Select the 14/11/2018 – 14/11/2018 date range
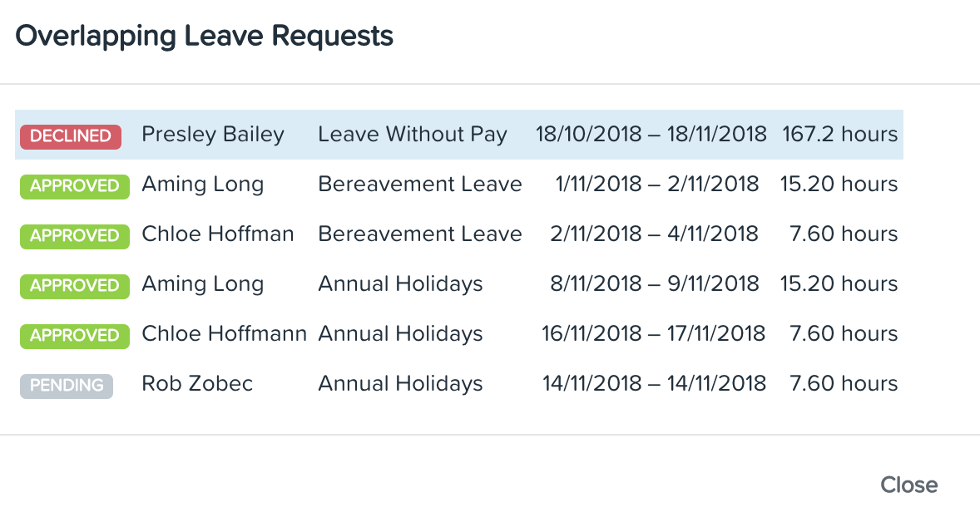Image resolution: width=980 pixels, height=527 pixels. (x=654, y=384)
